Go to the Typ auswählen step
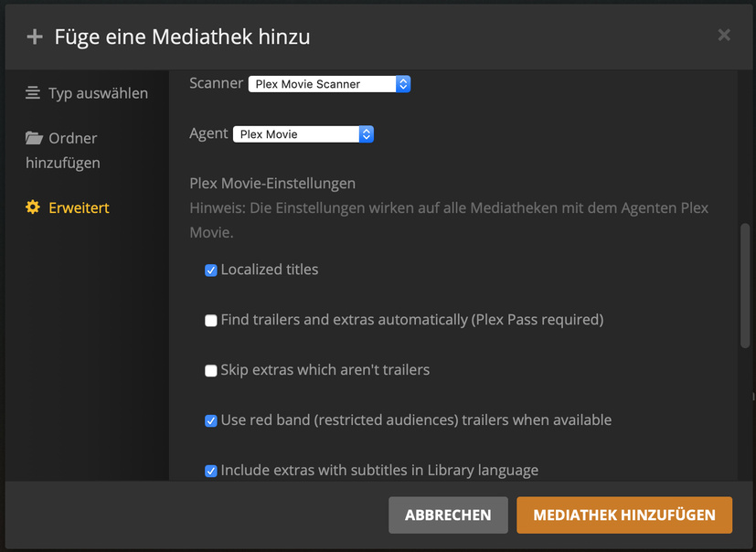The image size is (756, 552). (98, 93)
